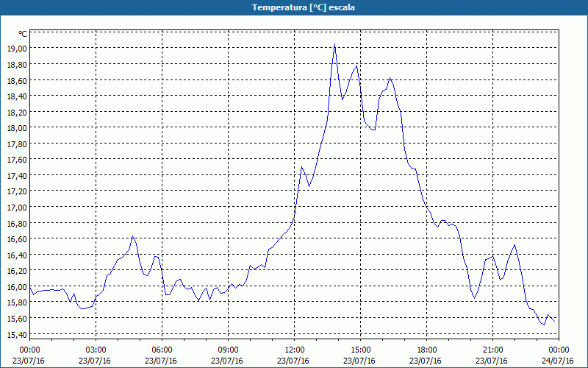Click the chart title 'Temperatura [°C] escala'
588x368 pixels.
click(x=304, y=7)
